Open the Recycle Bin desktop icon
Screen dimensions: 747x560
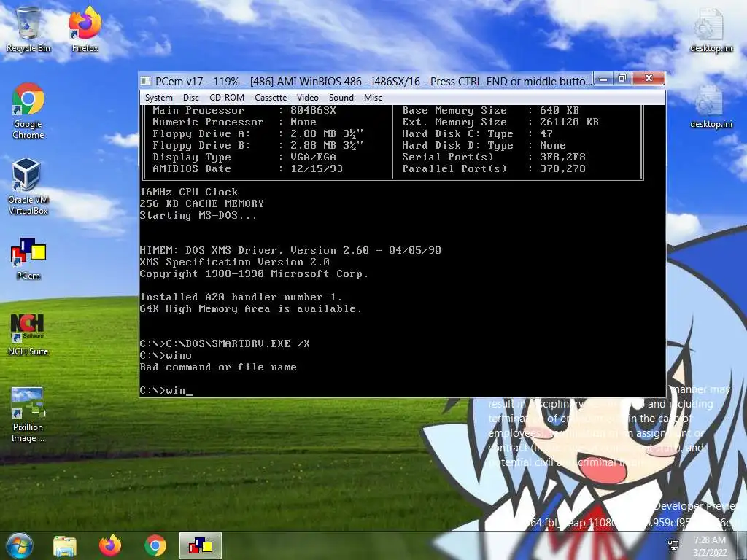pos(28,29)
